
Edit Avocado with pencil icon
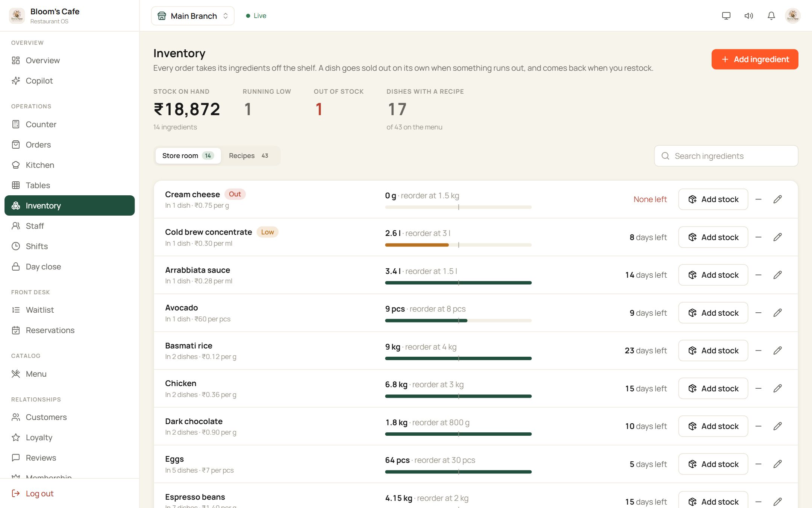click(777, 313)
